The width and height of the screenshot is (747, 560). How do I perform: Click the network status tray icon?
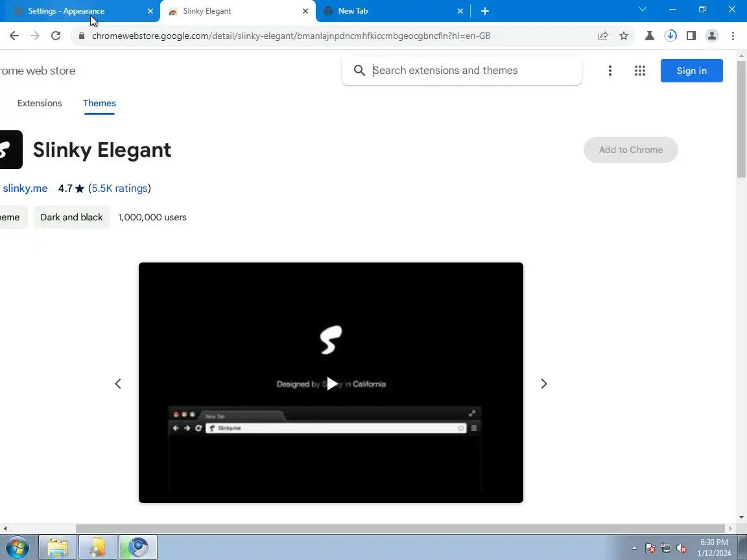666,548
